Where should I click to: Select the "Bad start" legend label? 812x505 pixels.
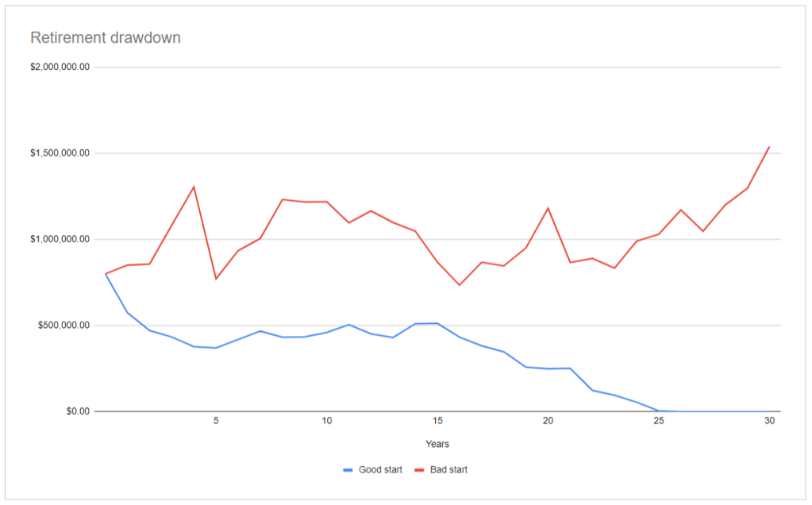pos(448,470)
